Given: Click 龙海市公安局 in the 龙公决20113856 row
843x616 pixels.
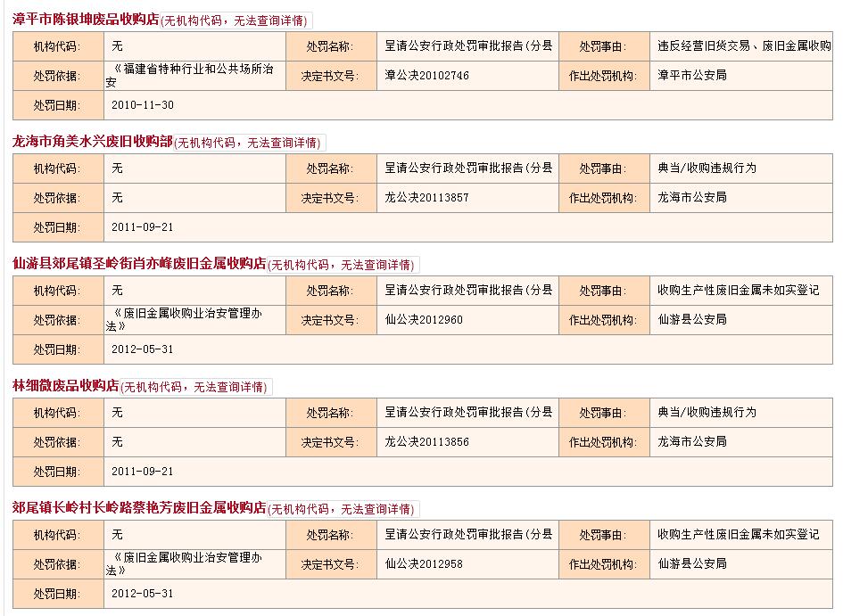Looking at the screenshot, I should pyautogui.click(x=692, y=442).
